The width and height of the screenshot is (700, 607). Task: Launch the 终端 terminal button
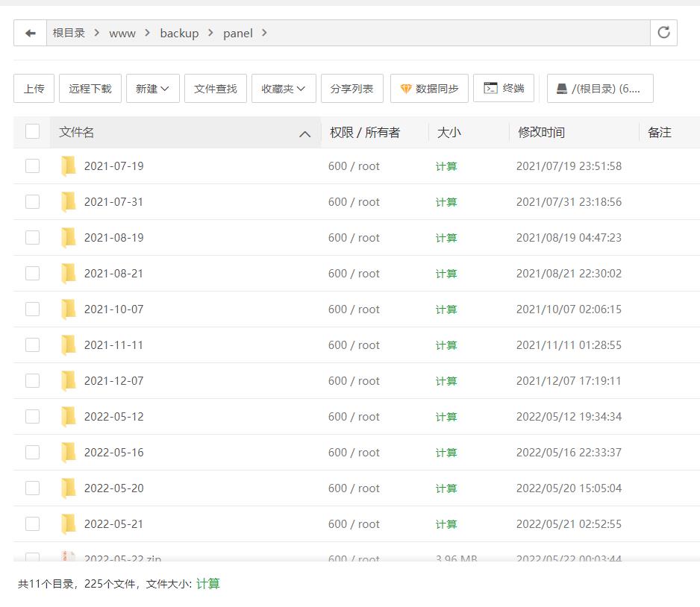(x=504, y=88)
